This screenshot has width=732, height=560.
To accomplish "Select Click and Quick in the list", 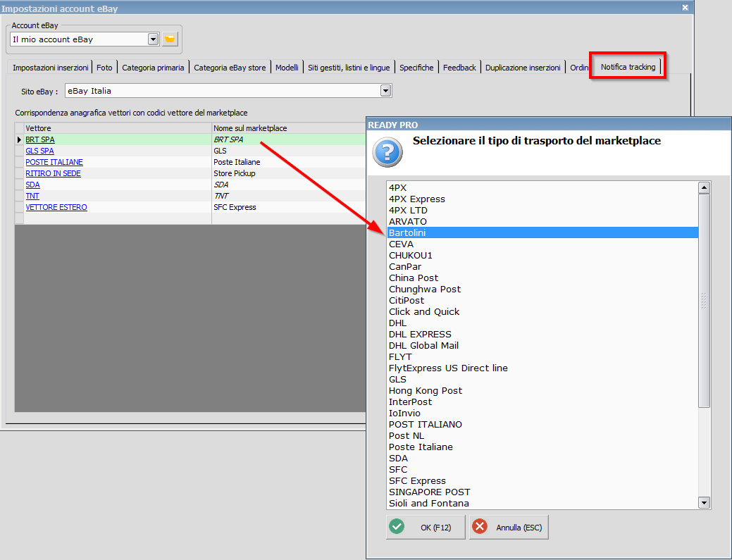I will coord(542,312).
